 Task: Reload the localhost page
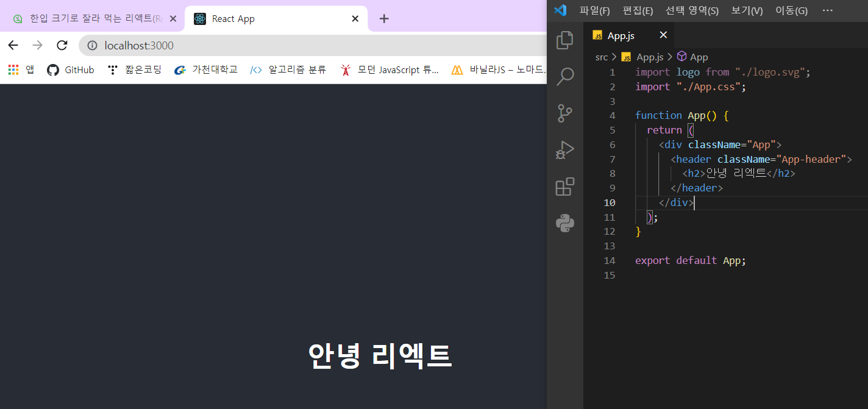(62, 45)
